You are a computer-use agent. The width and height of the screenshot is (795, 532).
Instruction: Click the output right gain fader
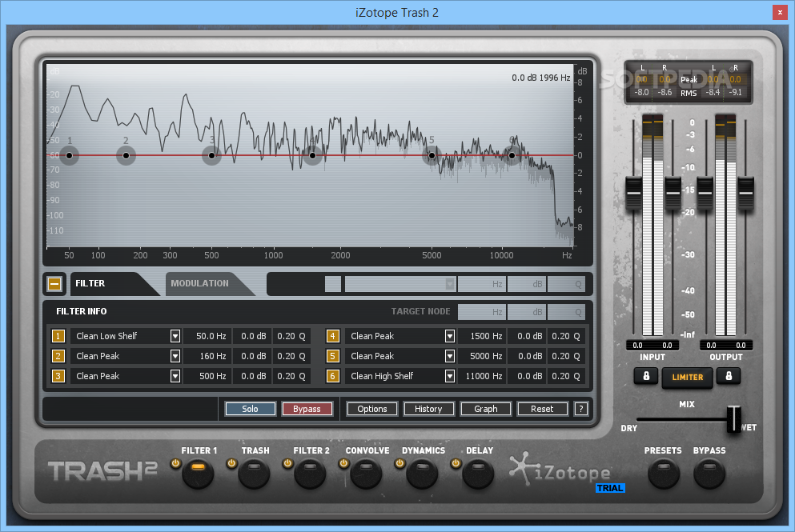(x=745, y=193)
